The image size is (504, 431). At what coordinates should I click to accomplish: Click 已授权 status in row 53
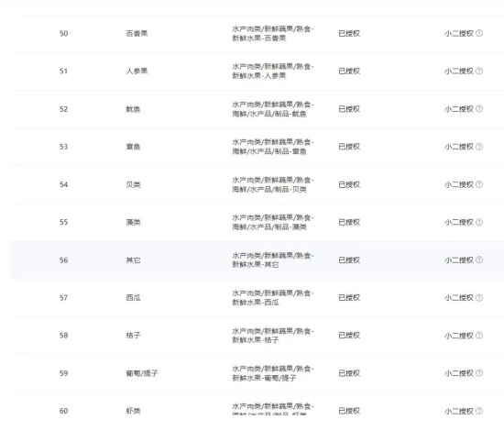click(349, 147)
